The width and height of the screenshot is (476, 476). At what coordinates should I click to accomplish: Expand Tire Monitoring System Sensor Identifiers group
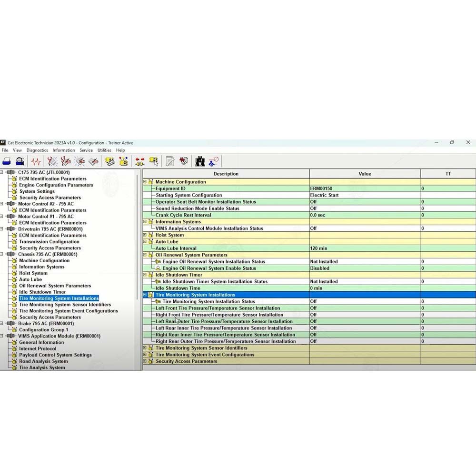pos(145,348)
